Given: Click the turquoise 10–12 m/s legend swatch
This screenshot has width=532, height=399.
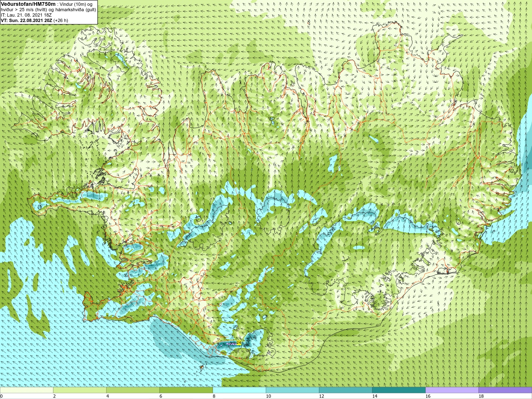Looking at the screenshot, I should 293,390.
